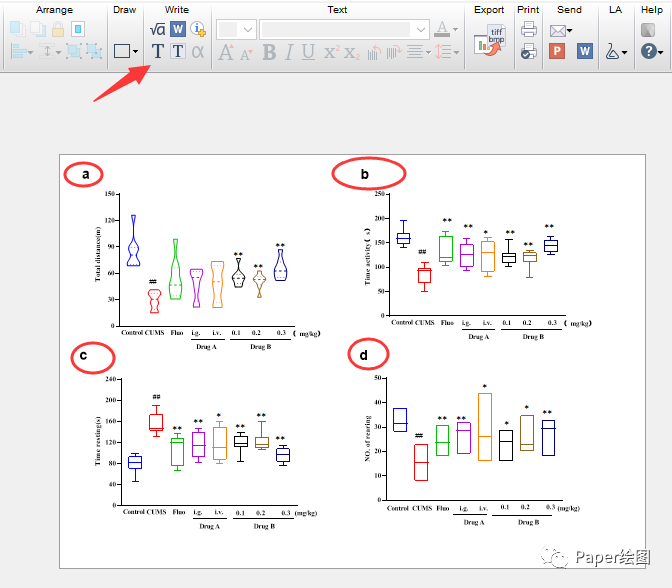Click the Ungroup objects icon
Viewport: 672px width, 588px height.
[94, 51]
